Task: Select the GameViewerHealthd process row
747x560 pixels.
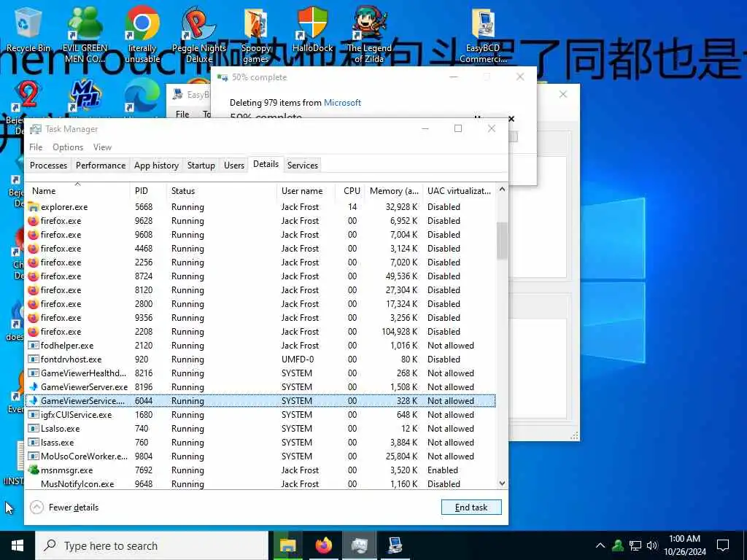Action: coord(260,373)
